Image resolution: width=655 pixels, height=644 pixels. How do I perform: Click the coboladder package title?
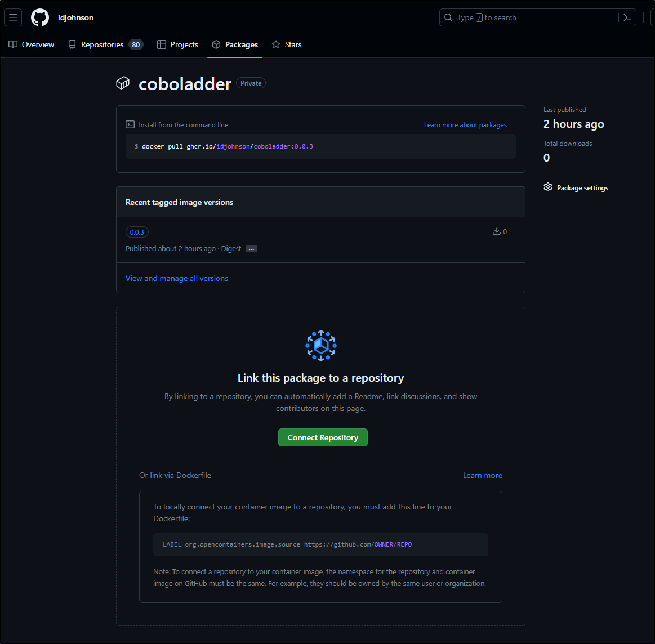[x=185, y=83]
